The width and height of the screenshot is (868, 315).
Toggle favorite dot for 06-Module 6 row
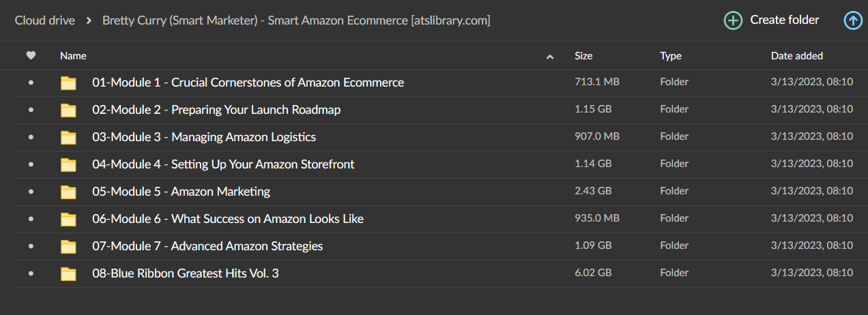(x=31, y=219)
